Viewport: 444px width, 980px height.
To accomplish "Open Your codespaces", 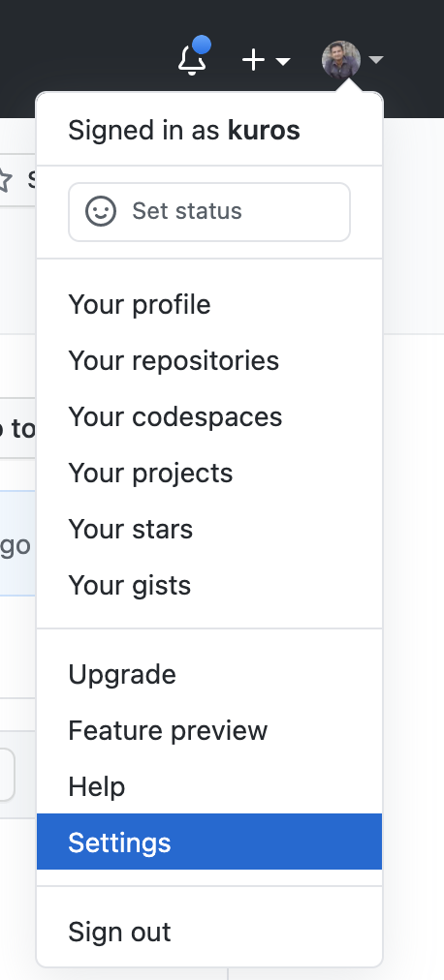I will click(x=209, y=417).
